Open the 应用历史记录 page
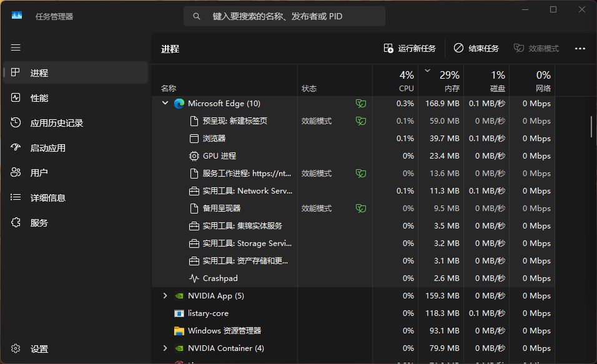The height and width of the screenshot is (364, 597). click(x=76, y=122)
